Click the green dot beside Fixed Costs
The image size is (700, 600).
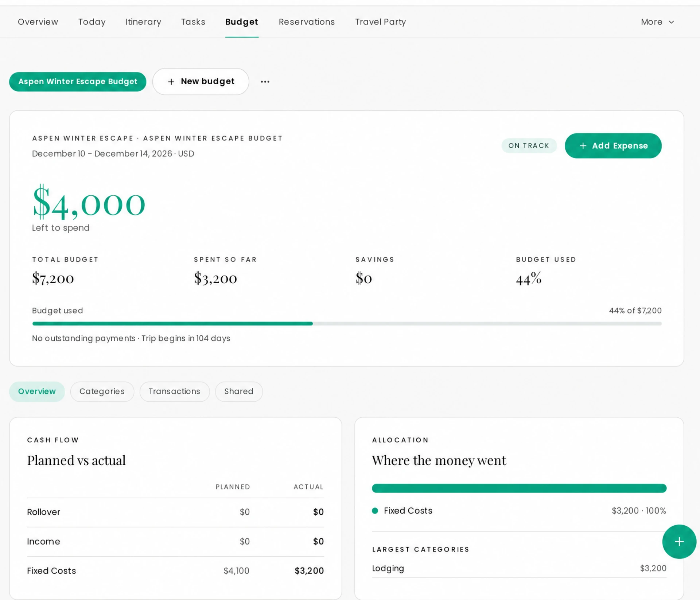(x=375, y=511)
